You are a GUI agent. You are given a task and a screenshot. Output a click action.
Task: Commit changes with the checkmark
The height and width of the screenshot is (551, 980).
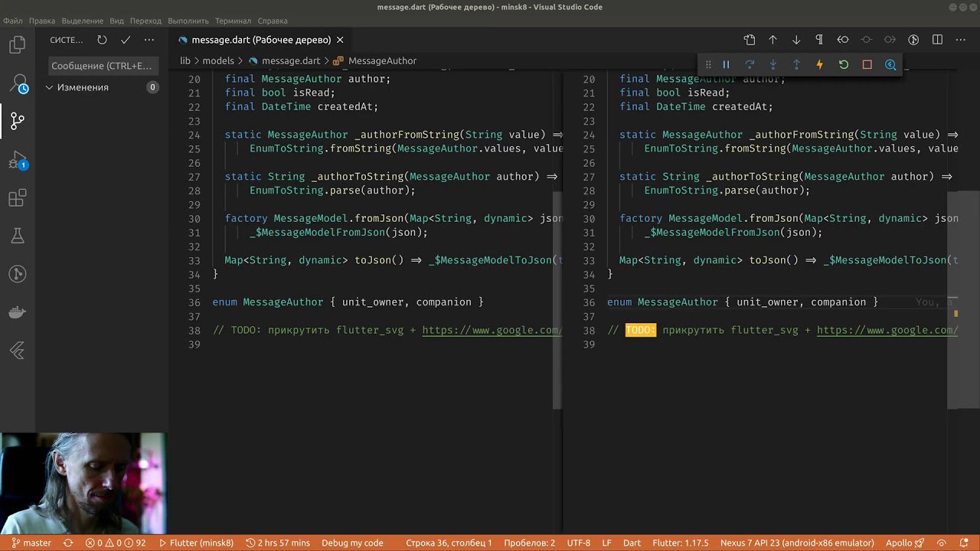126,40
